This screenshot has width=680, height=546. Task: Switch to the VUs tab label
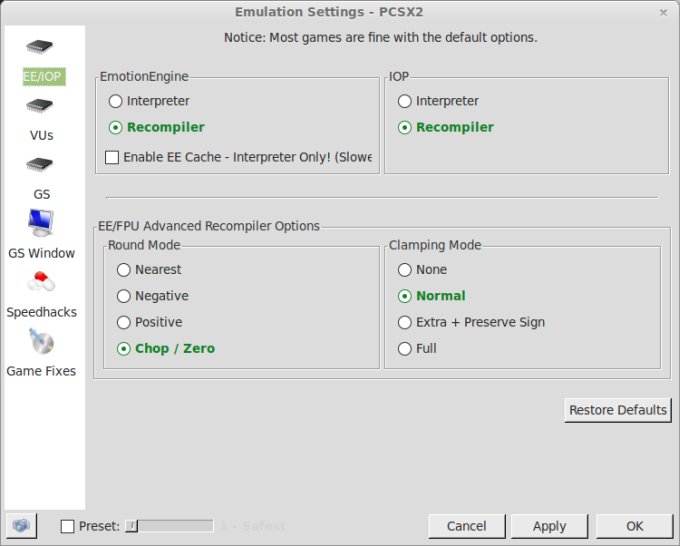(42, 135)
